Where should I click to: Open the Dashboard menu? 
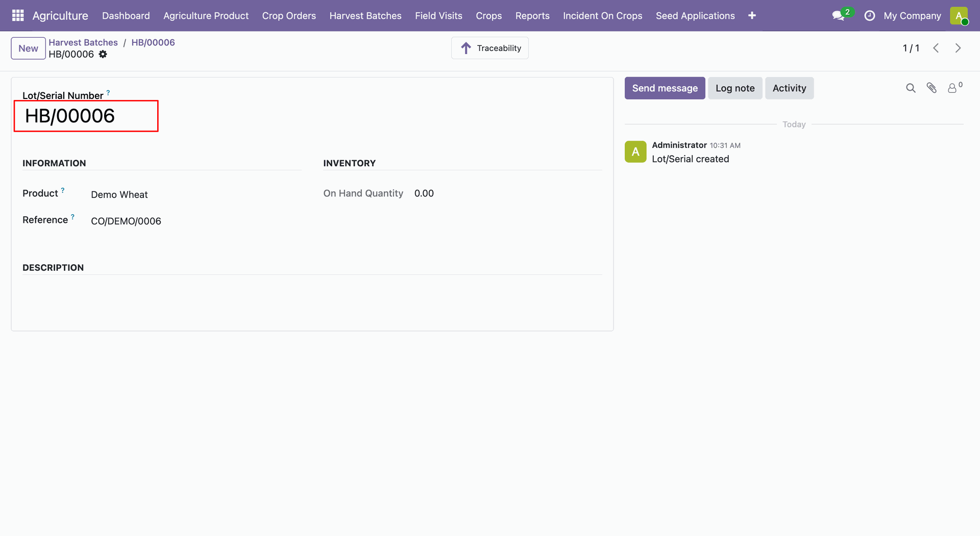[x=126, y=16]
